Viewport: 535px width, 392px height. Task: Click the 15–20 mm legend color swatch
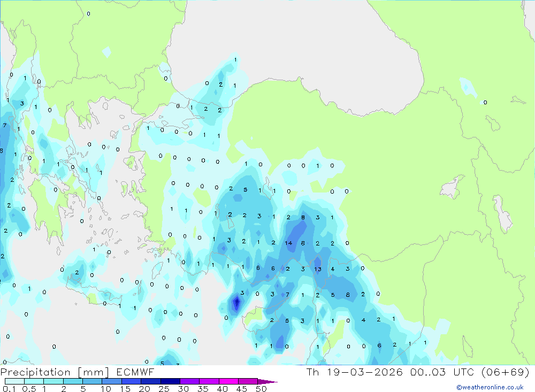(x=132, y=381)
